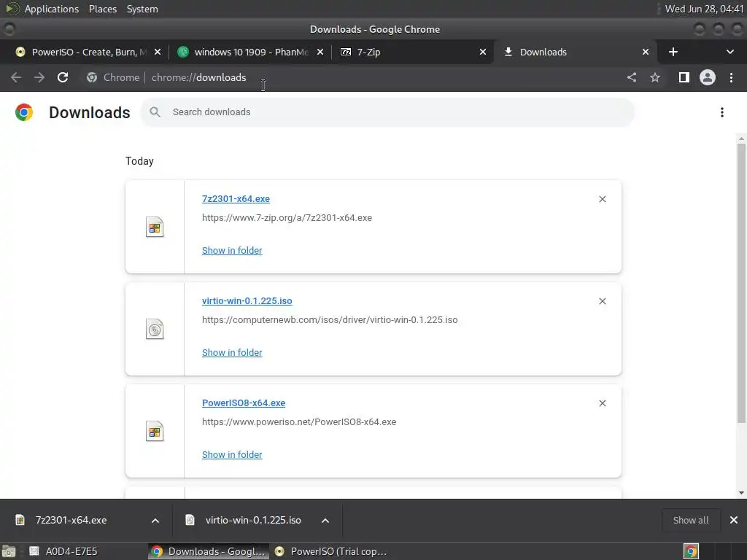The image size is (747, 560).
Task: Remove PowerISO8-x64.exe from the list
Action: point(603,403)
